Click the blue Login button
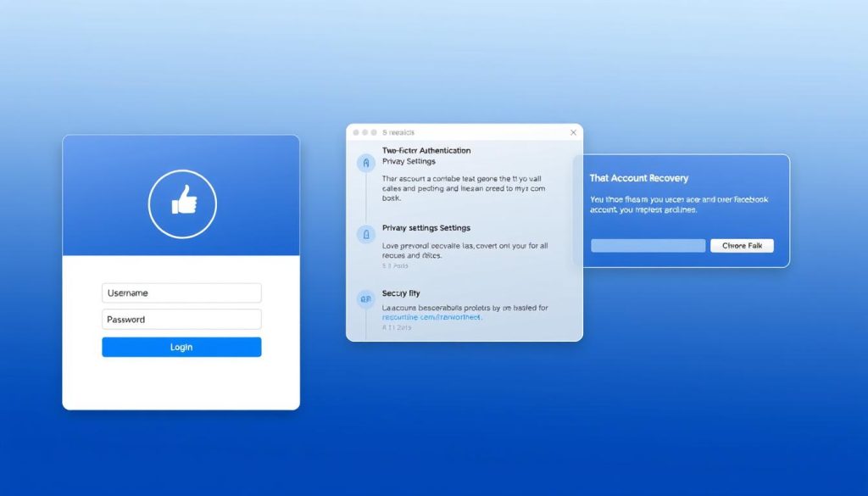This screenshot has width=868, height=496. (181, 347)
